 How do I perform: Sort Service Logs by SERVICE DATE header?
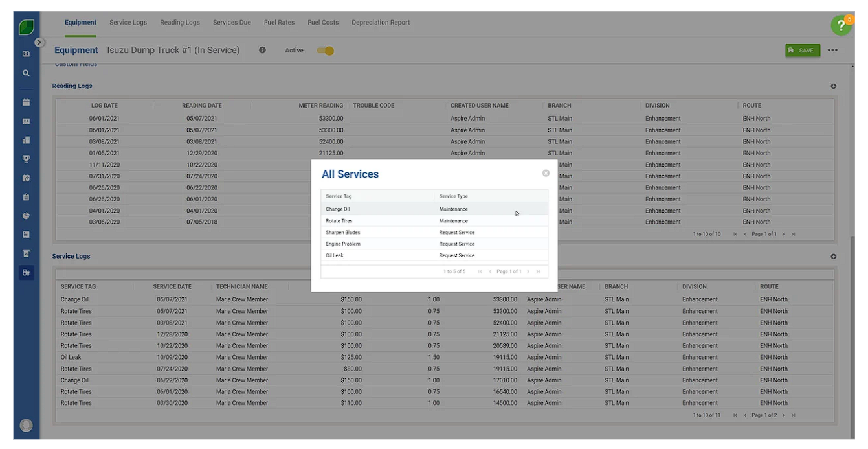point(172,287)
